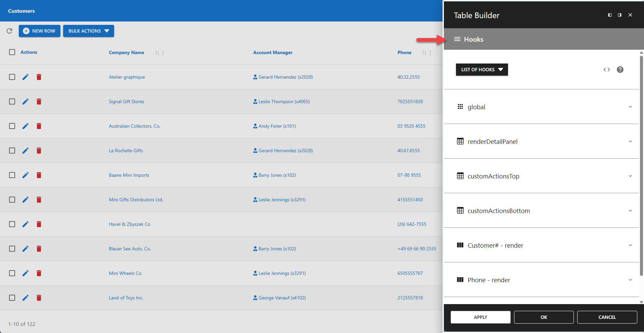Open the Mini Wheels Co. company link
The height and width of the screenshot is (333, 644).
pyautogui.click(x=125, y=273)
